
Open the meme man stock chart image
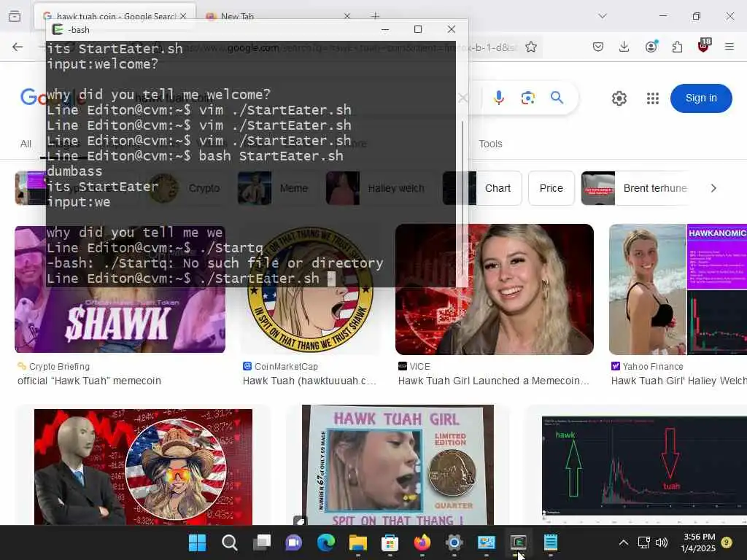(144, 467)
